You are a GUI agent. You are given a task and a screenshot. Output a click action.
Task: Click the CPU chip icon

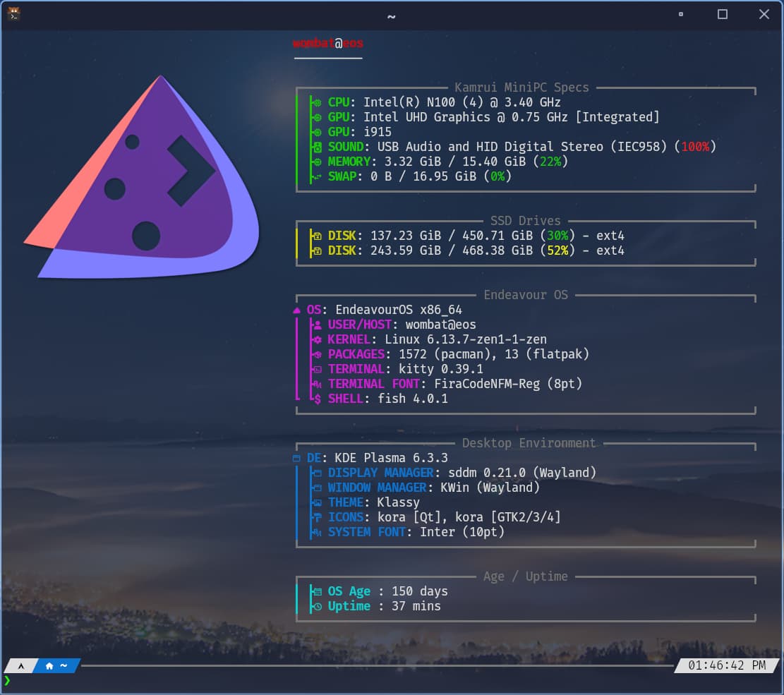click(317, 102)
